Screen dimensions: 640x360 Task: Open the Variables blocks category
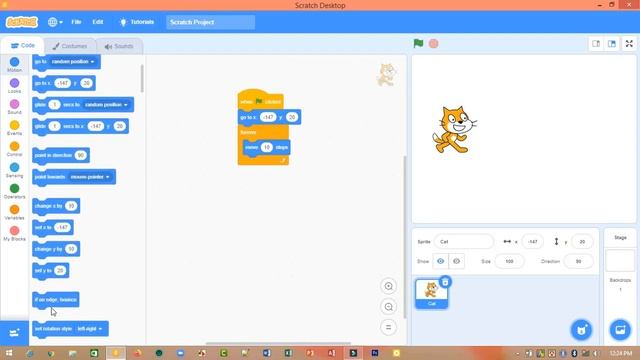[x=14, y=213]
